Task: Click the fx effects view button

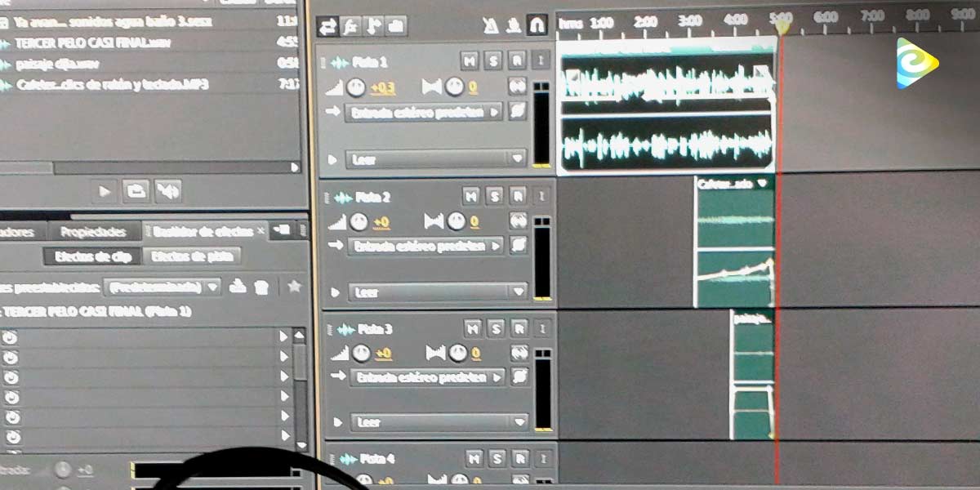Action: point(350,26)
